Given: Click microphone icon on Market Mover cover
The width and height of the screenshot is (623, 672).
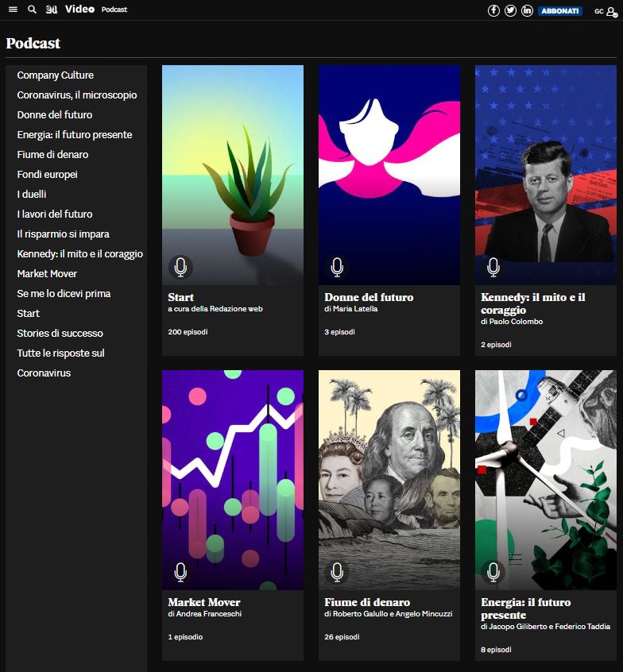Looking at the screenshot, I should click(180, 572).
